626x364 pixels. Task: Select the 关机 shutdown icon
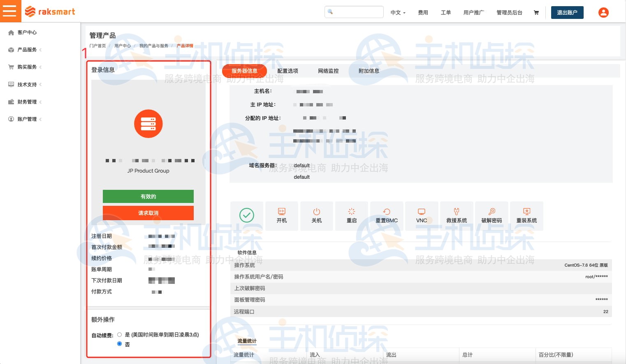pos(317,216)
